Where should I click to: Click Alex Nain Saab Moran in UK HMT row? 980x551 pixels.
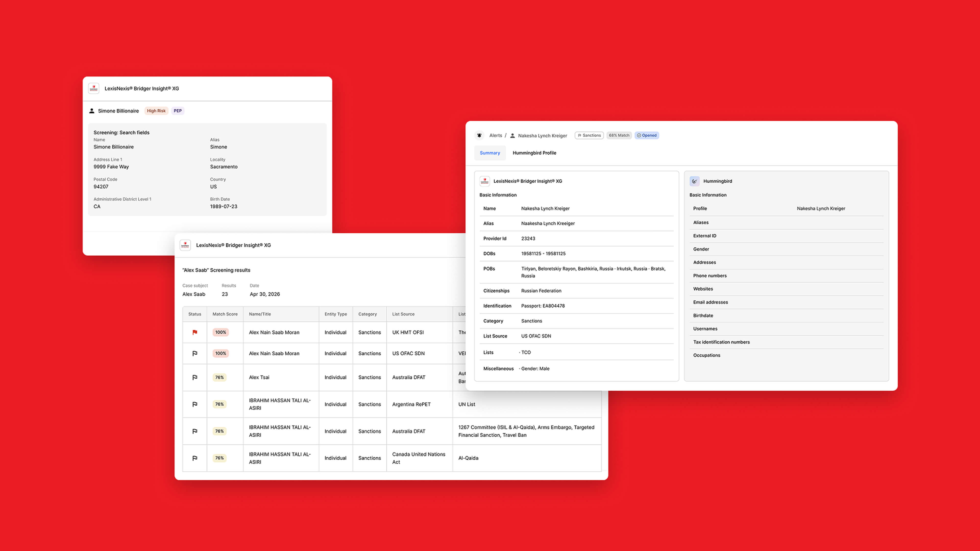[274, 332]
